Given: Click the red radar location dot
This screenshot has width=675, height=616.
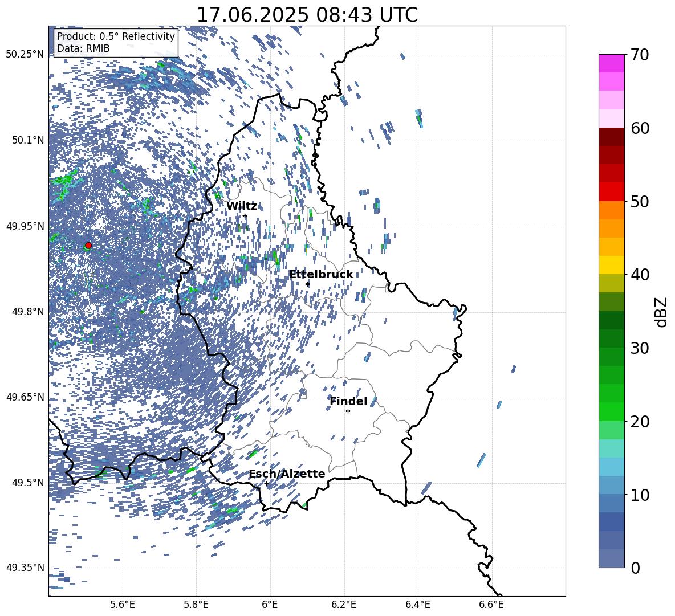Looking at the screenshot, I should pyautogui.click(x=88, y=246).
